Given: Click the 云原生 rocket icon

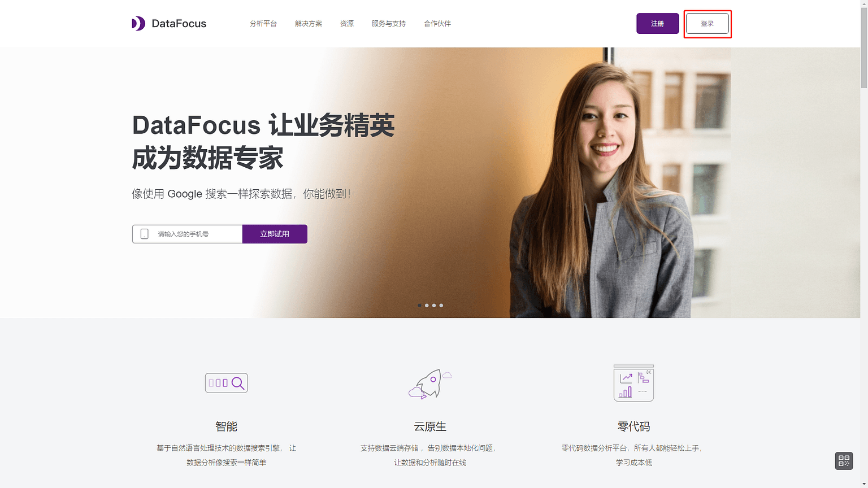Looking at the screenshot, I should click(x=430, y=384).
